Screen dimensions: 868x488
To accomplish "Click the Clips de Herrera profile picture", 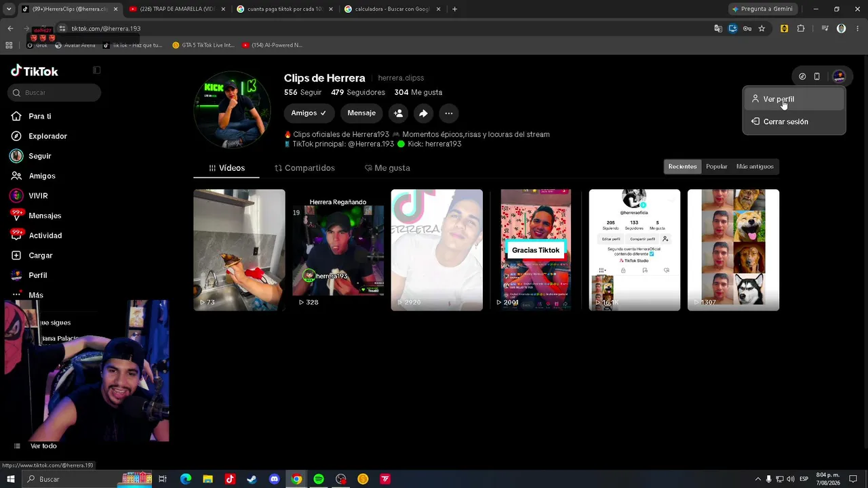I will [232, 110].
